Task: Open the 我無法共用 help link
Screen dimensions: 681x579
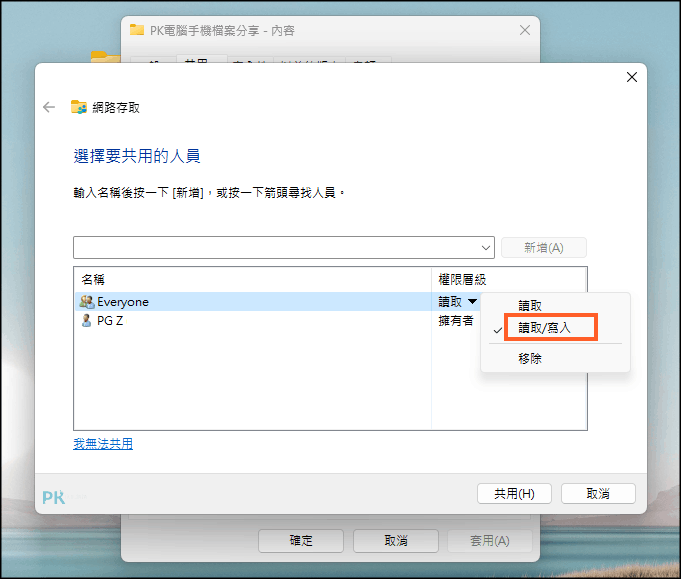Action: pyautogui.click(x=103, y=443)
